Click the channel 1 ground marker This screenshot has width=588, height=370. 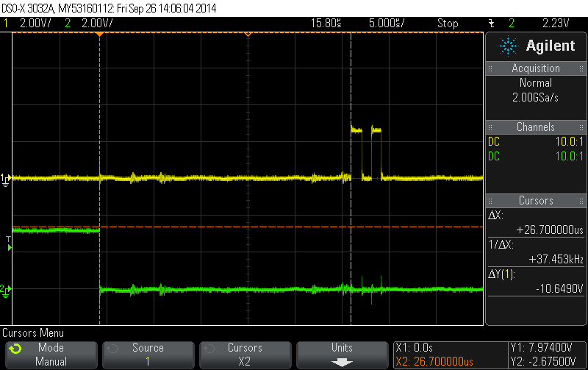[x=6, y=179]
